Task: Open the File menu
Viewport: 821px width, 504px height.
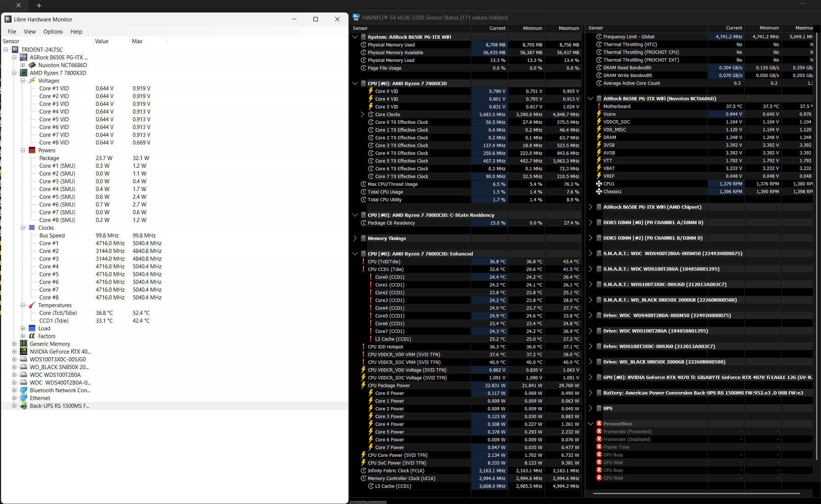Action: coord(12,31)
